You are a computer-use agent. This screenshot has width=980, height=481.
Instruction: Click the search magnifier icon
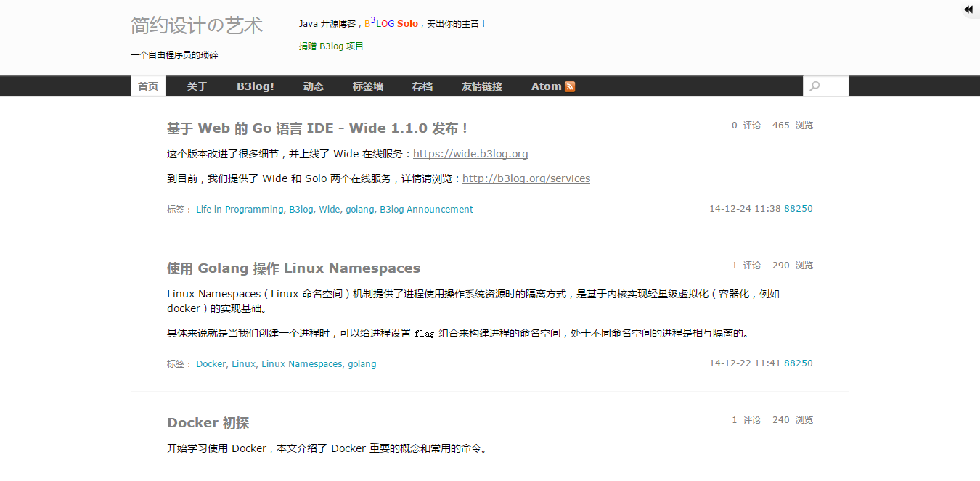click(814, 86)
